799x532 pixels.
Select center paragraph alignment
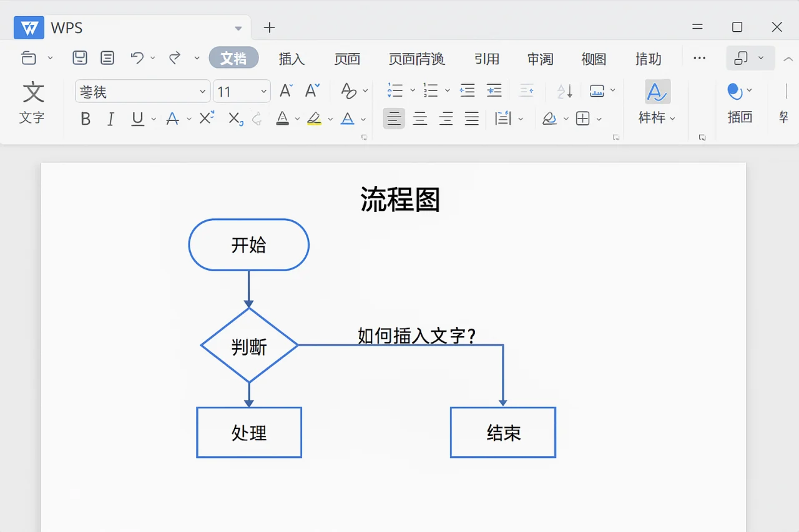[x=419, y=118]
